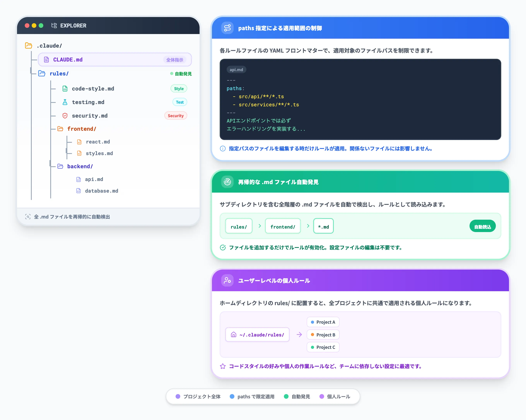Click the shield icon beside security.md

point(65,116)
